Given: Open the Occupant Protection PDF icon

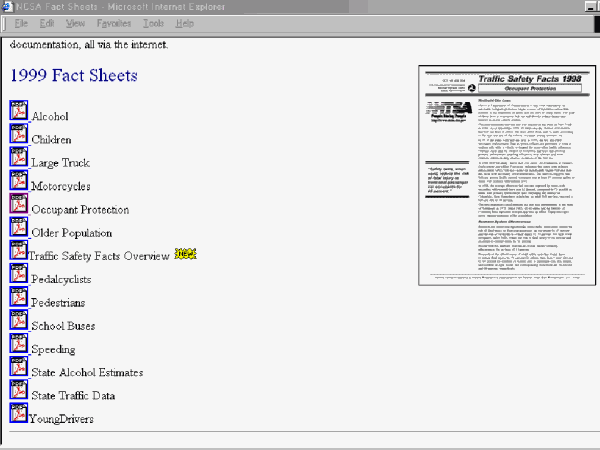Looking at the screenshot, I should tap(19, 204).
